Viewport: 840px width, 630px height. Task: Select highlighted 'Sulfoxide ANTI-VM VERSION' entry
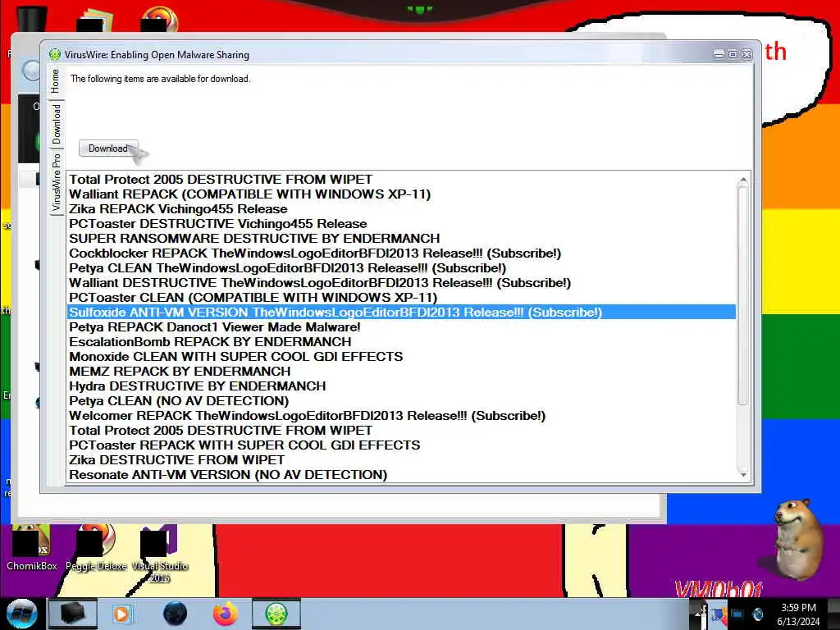(401, 313)
